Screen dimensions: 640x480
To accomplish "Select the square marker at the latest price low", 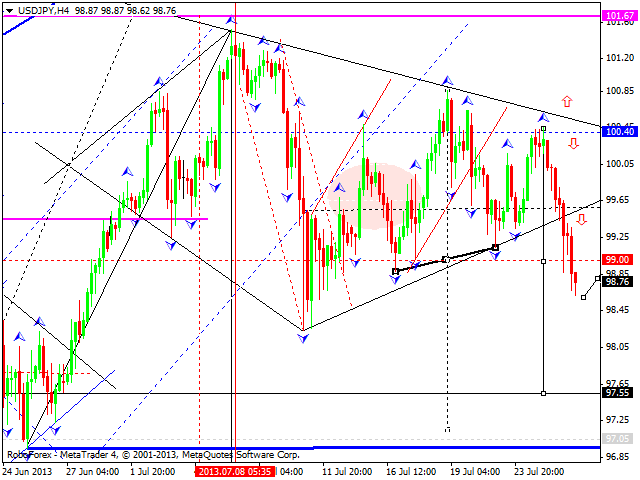I will (584, 298).
